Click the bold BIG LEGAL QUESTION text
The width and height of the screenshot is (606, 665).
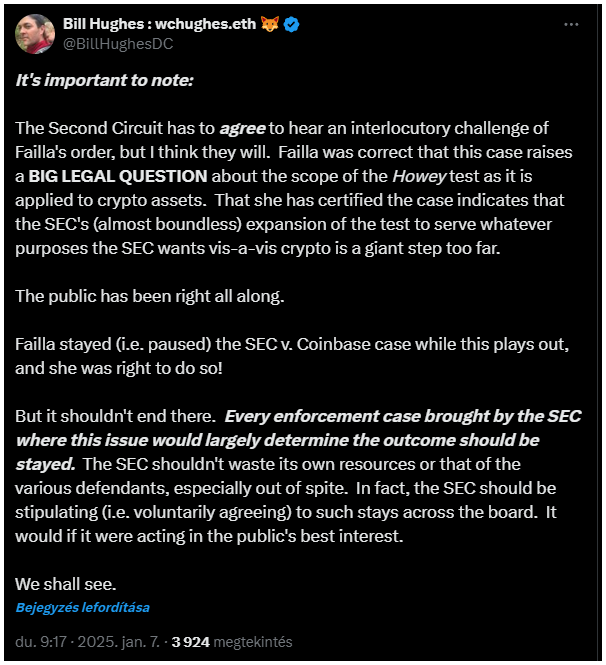[x=118, y=176]
